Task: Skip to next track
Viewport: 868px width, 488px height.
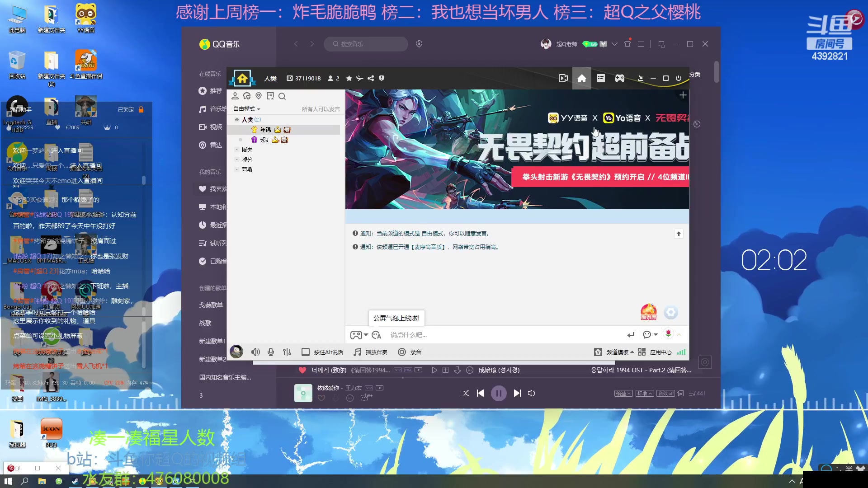Action: tap(517, 393)
